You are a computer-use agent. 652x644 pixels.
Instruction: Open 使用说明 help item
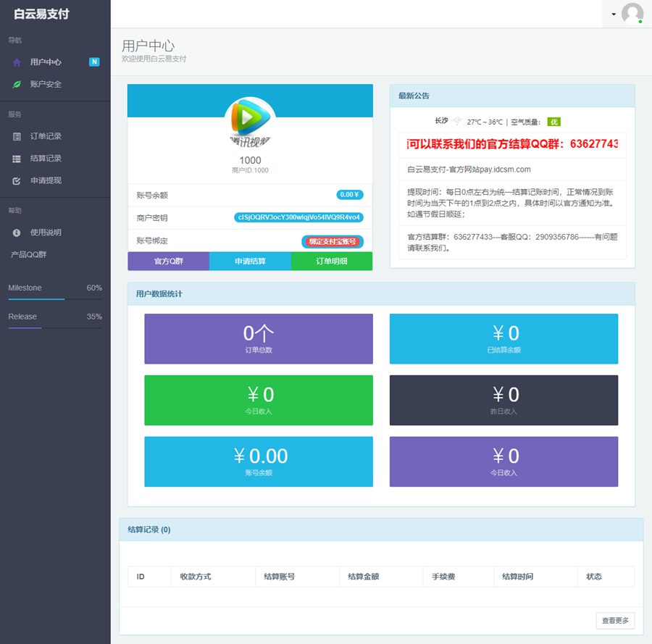click(55, 233)
